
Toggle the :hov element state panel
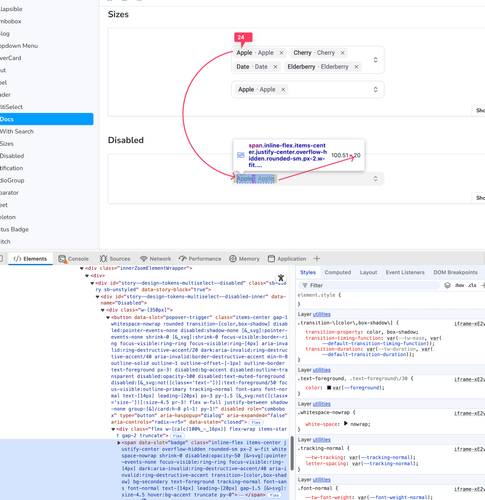[x=460, y=285]
